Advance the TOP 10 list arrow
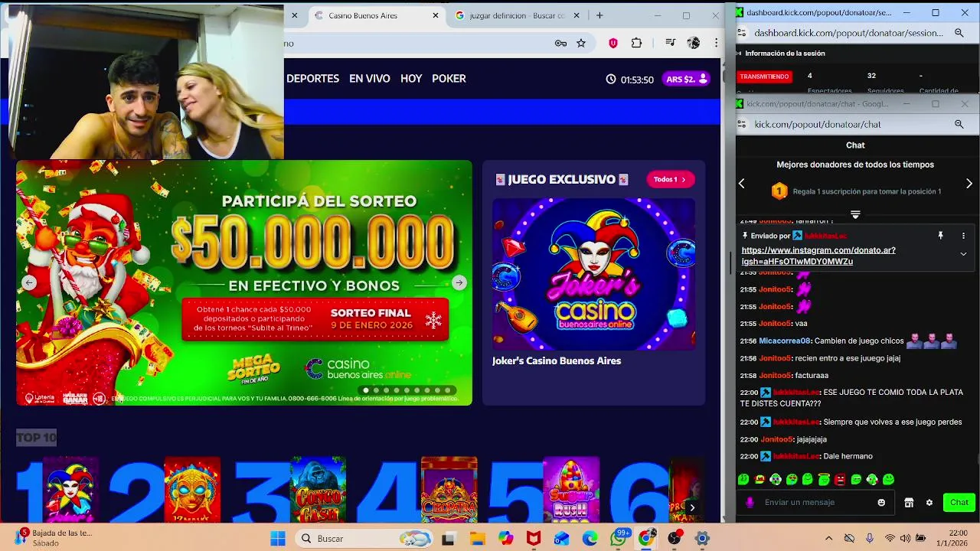Viewport: 980px width, 551px height. coord(692,507)
